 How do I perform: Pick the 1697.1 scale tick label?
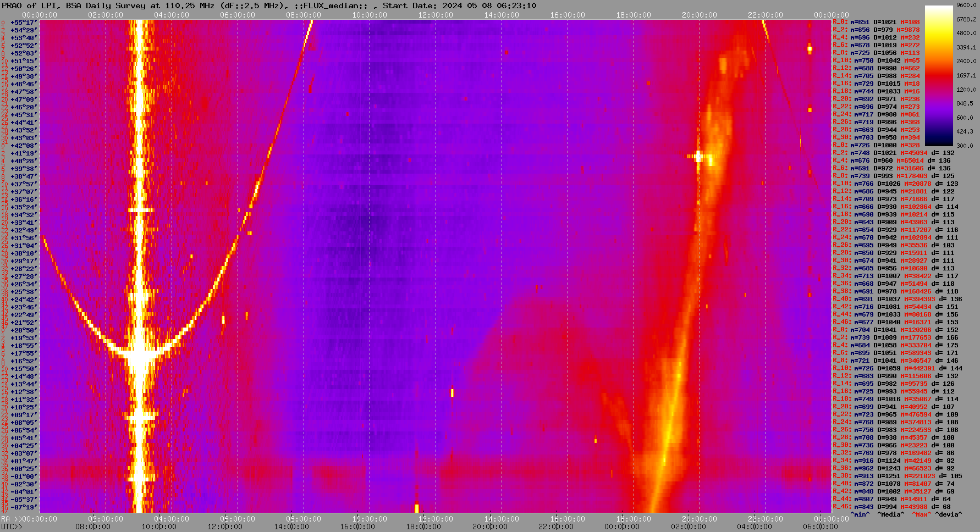pyautogui.click(x=966, y=75)
